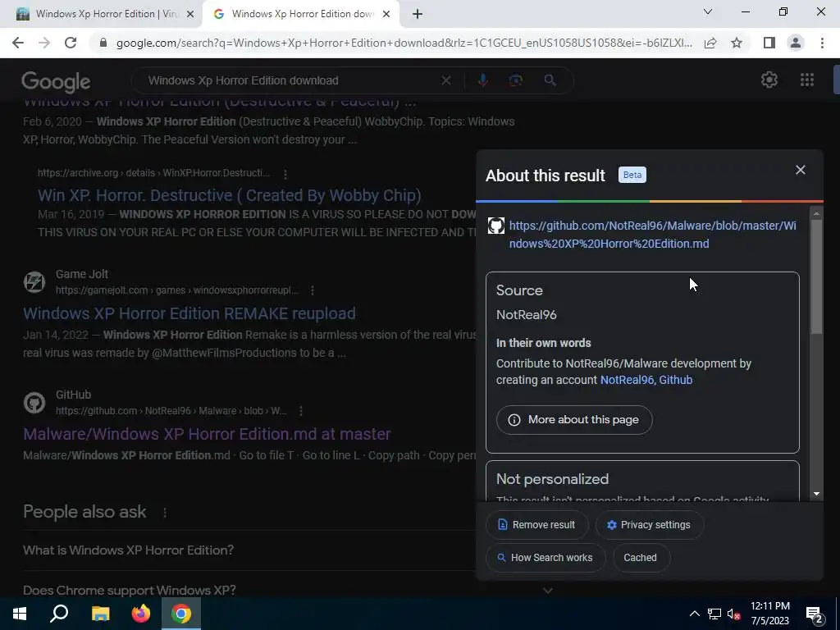Open the Windows notification center
This screenshot has height=630, width=840.
point(815,614)
